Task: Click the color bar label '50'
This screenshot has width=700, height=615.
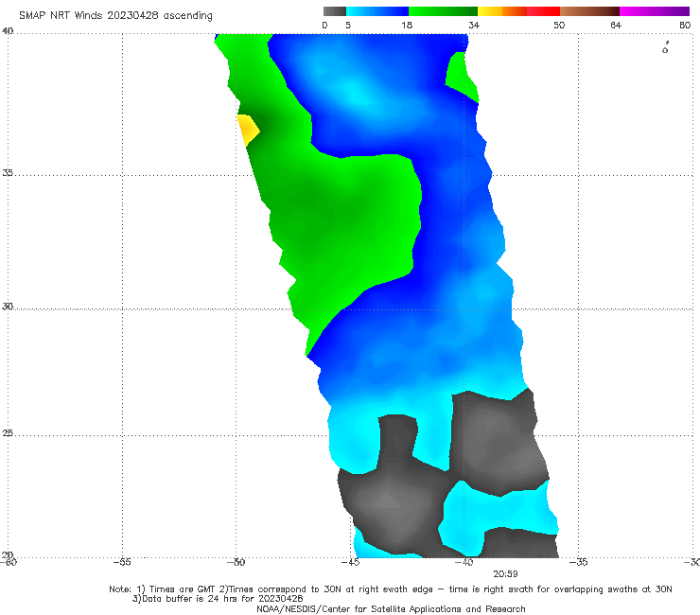Action: click(x=559, y=25)
